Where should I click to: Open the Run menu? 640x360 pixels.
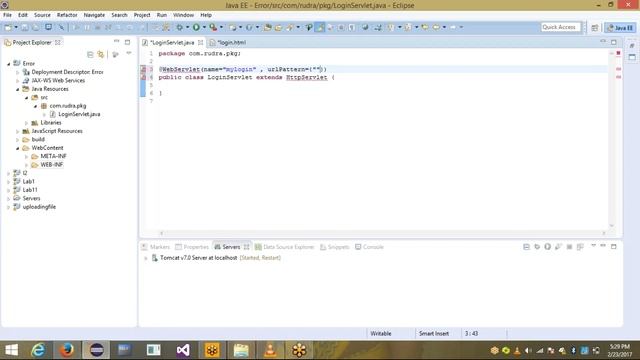coord(162,15)
